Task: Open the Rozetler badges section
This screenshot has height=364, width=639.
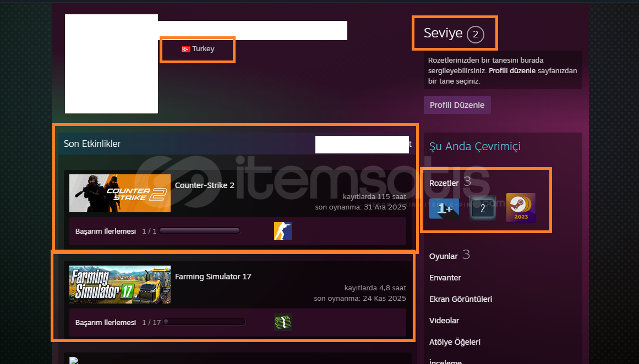Action: pyautogui.click(x=444, y=183)
